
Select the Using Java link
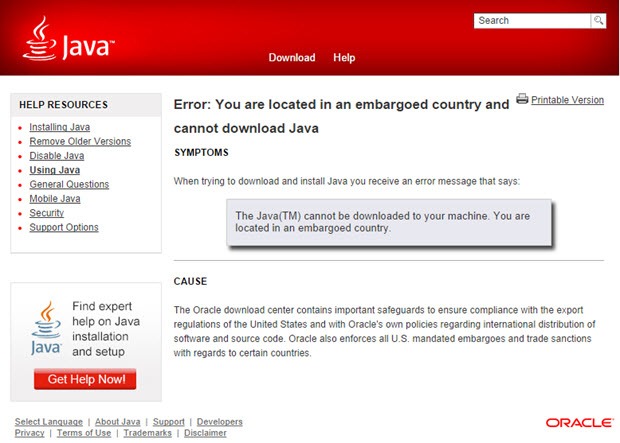coord(55,170)
